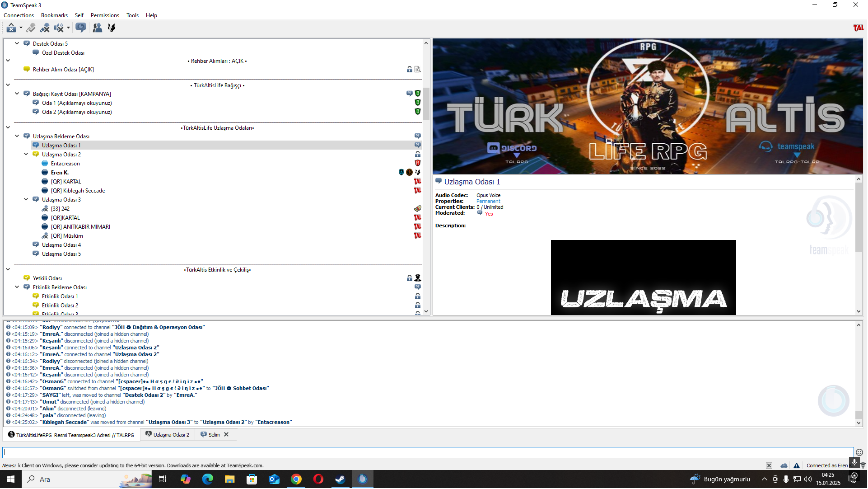The image size is (868, 489).
Task: Select user Entacreason in the channel tree
Action: pos(65,164)
